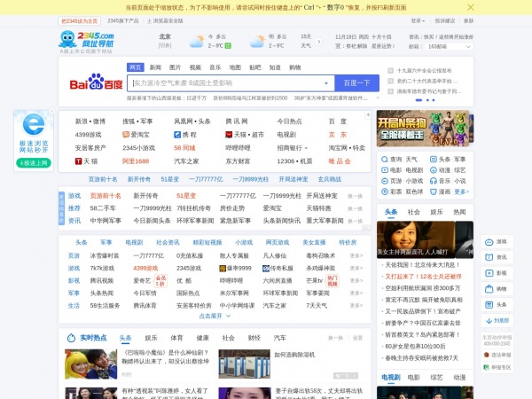Click tomorrow's cloudy weather icon
Image resolution: width=532 pixels, height=399 pixels.
pyautogui.click(x=257, y=42)
